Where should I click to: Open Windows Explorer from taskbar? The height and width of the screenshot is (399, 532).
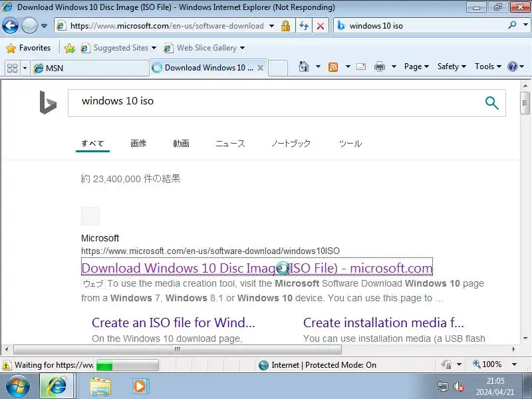[100, 386]
